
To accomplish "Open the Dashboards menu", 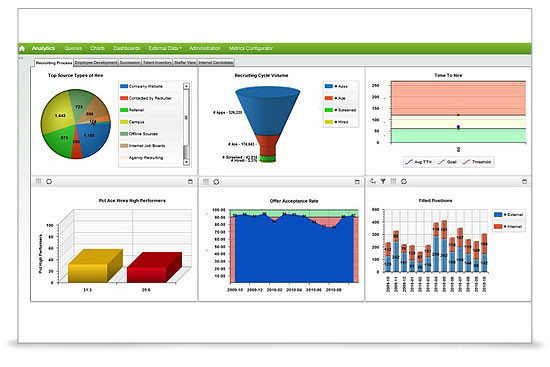I will [x=127, y=48].
